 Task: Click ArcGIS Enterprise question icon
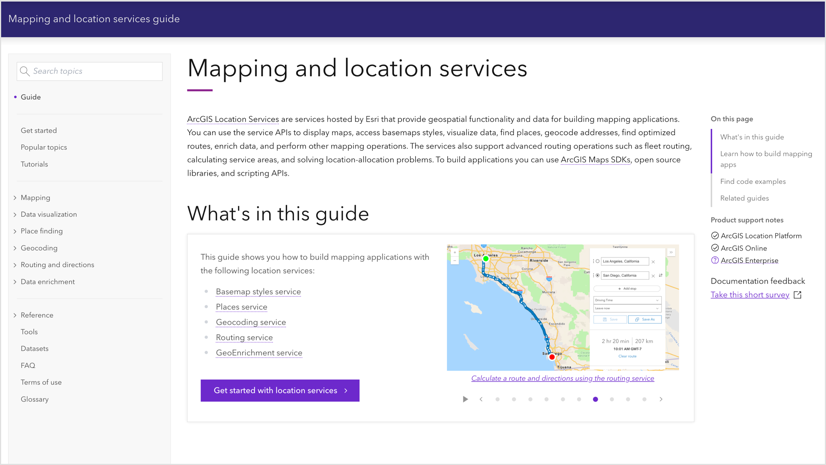click(x=715, y=260)
